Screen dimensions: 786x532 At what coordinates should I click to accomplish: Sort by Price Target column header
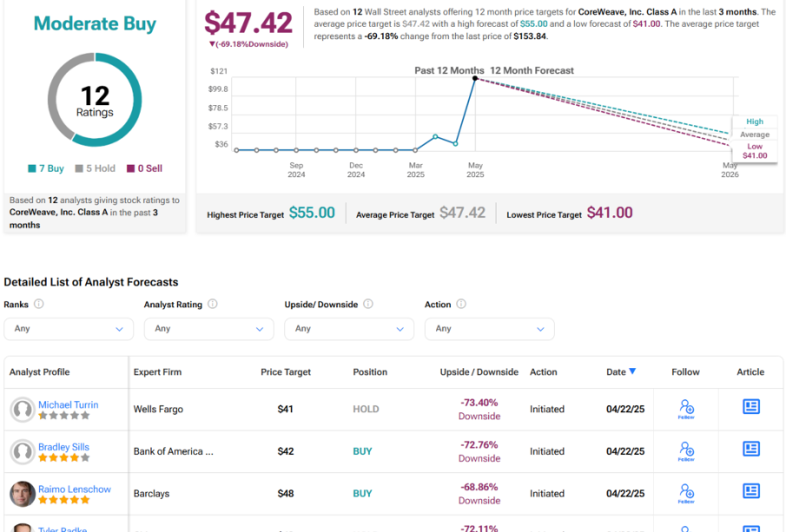[x=285, y=372]
